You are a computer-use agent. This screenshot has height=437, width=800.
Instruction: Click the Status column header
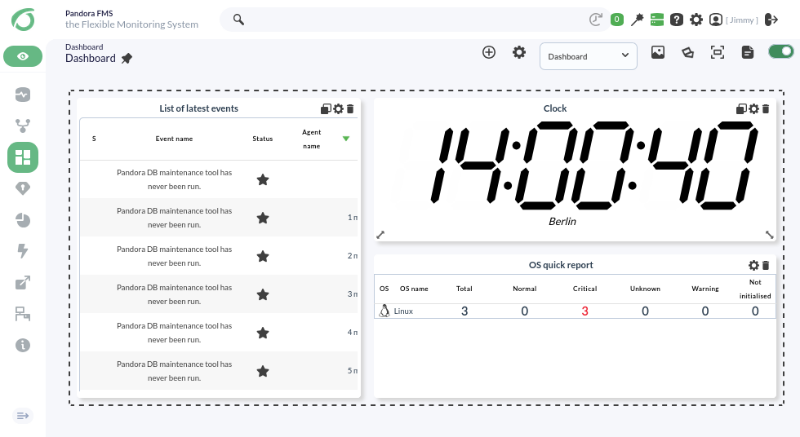(262, 139)
